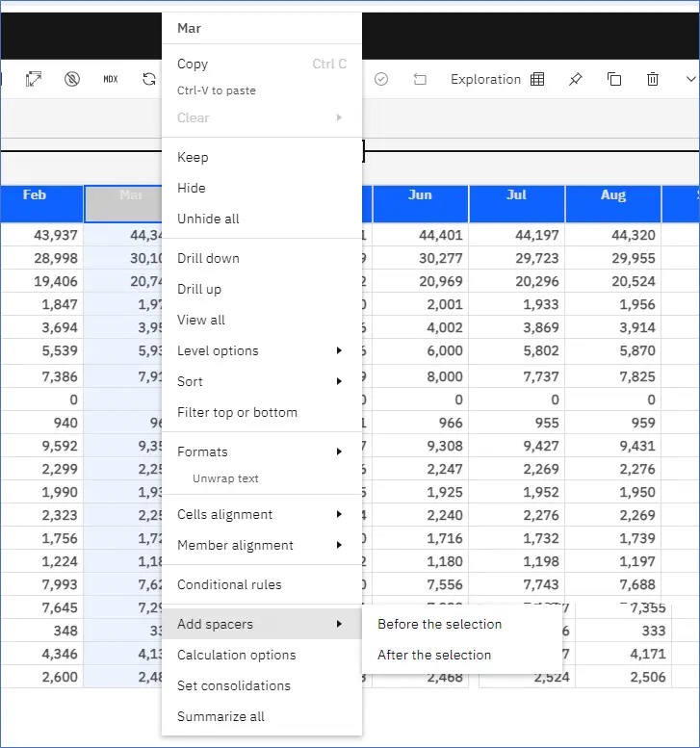Image resolution: width=700 pixels, height=748 pixels.
Task: Select View all menu entry
Action: (x=262, y=320)
